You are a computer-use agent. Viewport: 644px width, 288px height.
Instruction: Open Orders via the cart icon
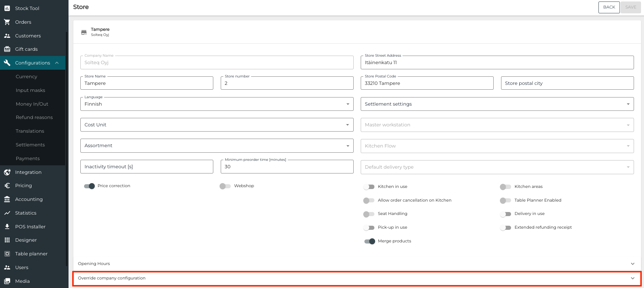pos(7,22)
